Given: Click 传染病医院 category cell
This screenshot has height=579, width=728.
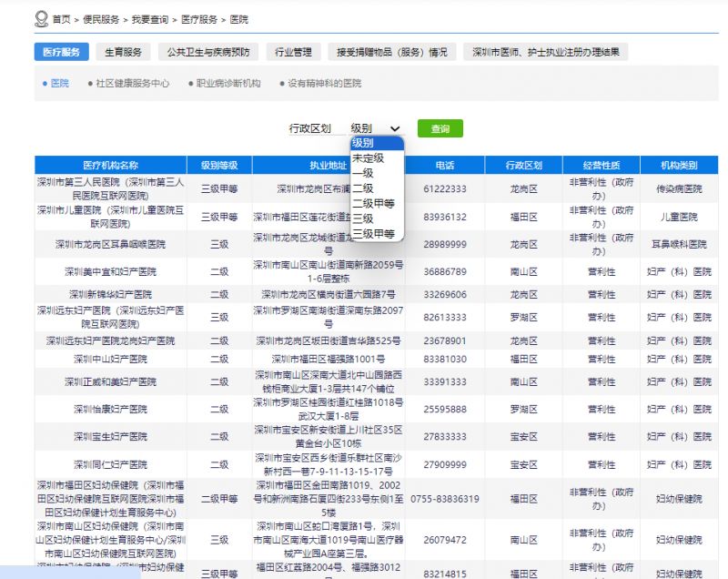Looking at the screenshot, I should point(679,189).
